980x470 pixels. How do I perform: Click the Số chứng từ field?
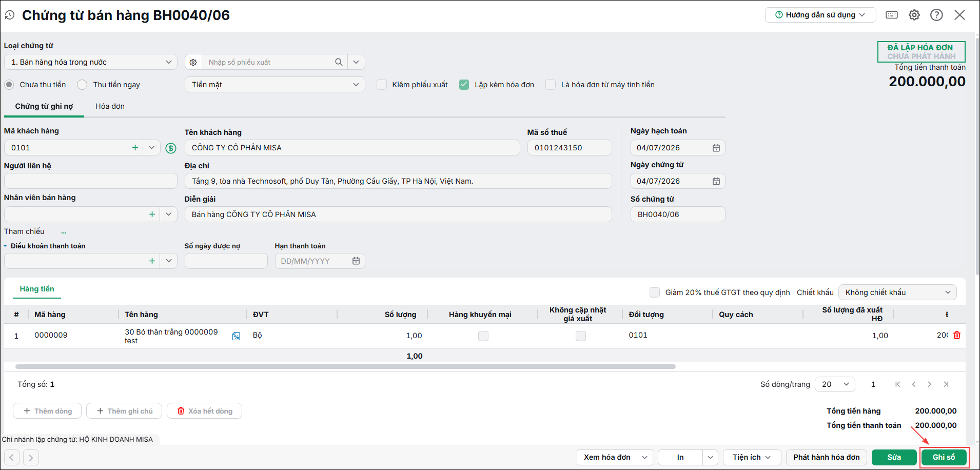678,214
